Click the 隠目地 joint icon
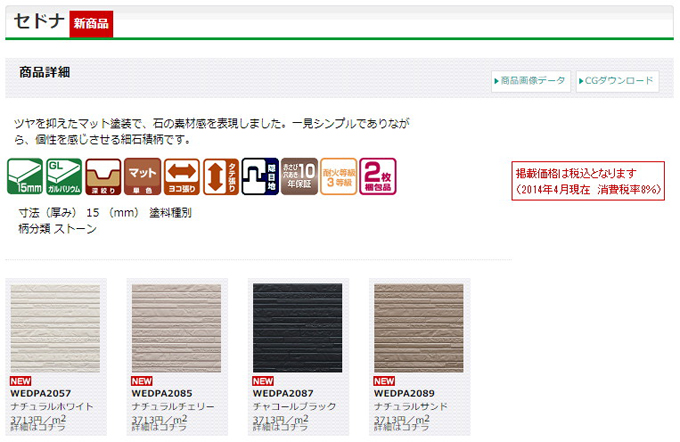 260,177
